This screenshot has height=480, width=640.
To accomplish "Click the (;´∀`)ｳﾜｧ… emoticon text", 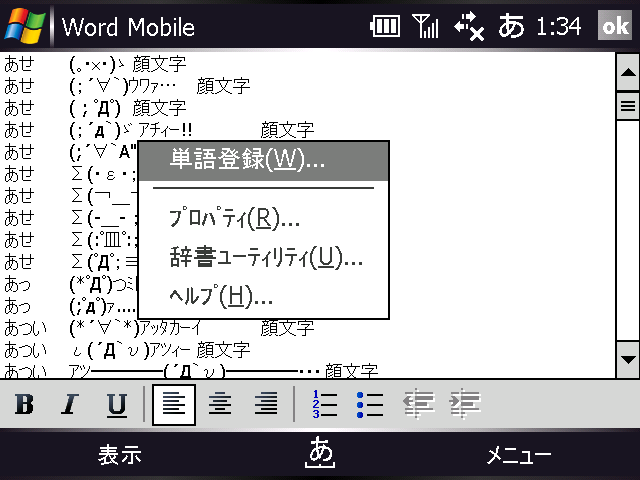I will coord(122,86).
